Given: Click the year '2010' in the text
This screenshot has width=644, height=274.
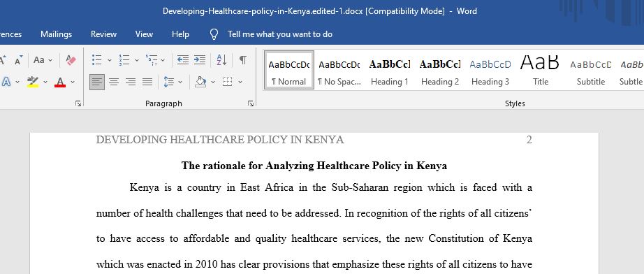Looking at the screenshot, I should tap(207, 264).
